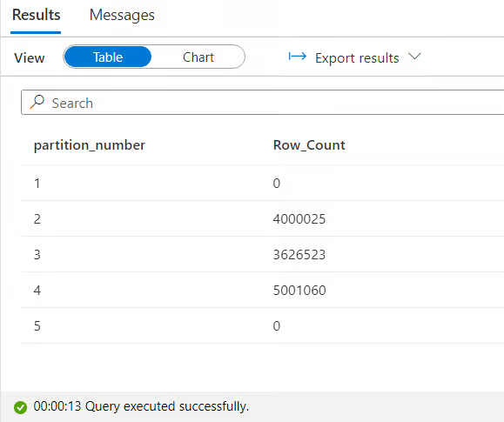Select the Table view toggle

pos(108,57)
